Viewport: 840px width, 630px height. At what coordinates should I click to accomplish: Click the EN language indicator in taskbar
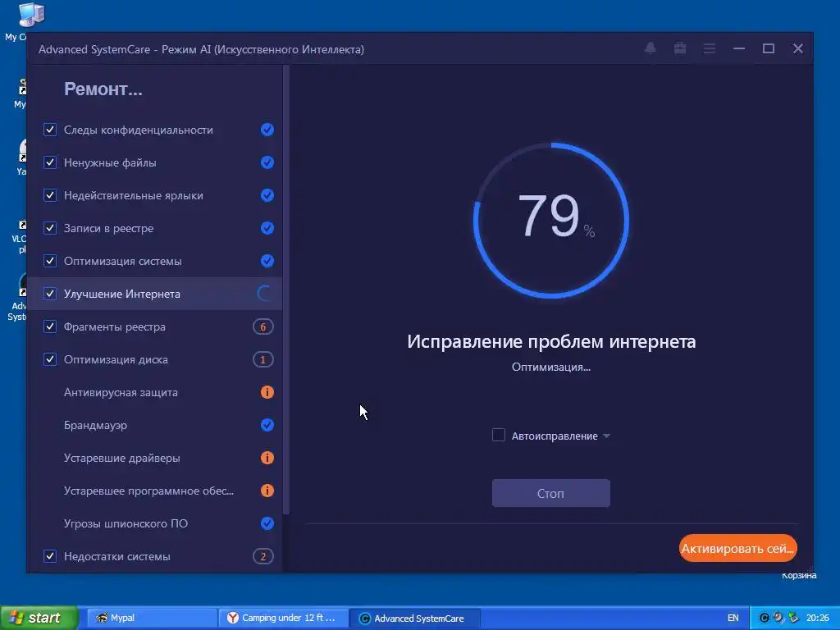[733, 618]
